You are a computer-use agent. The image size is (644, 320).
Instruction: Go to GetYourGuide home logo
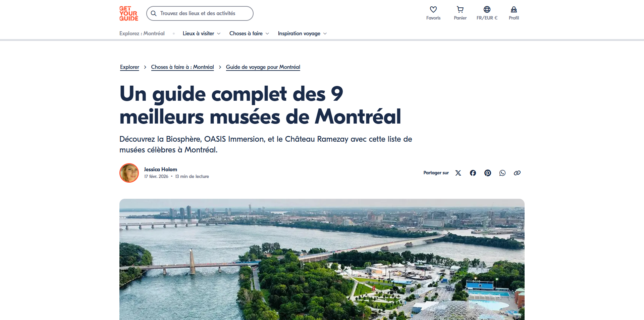[129, 13]
